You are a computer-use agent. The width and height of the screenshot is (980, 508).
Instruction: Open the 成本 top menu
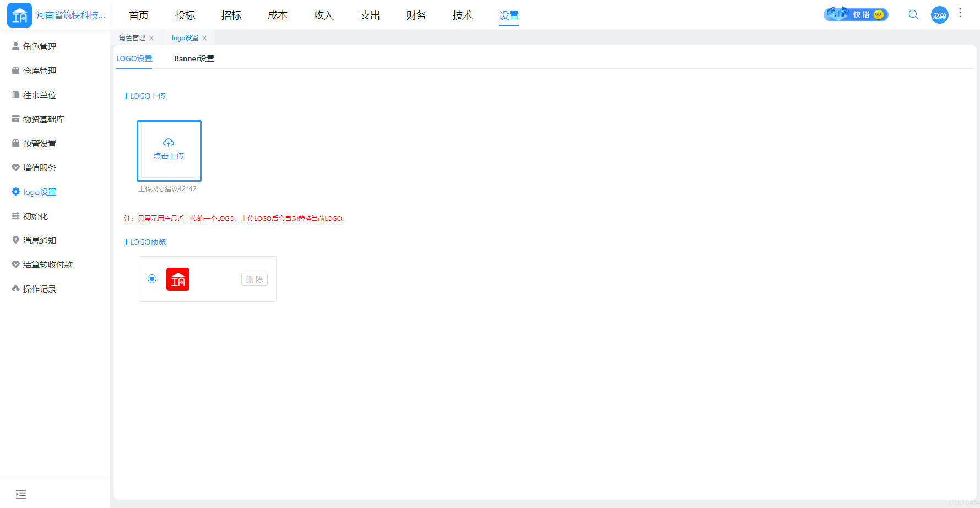pos(277,15)
